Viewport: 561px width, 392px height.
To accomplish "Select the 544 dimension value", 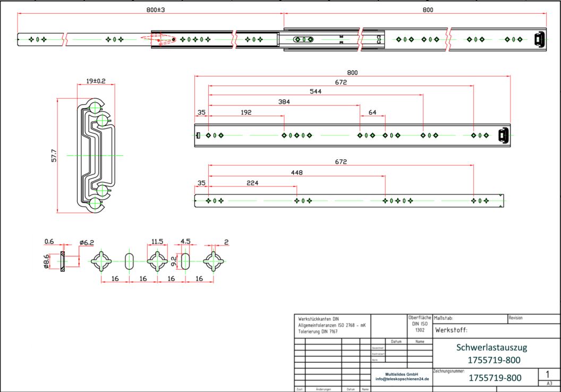I will pos(316,91).
